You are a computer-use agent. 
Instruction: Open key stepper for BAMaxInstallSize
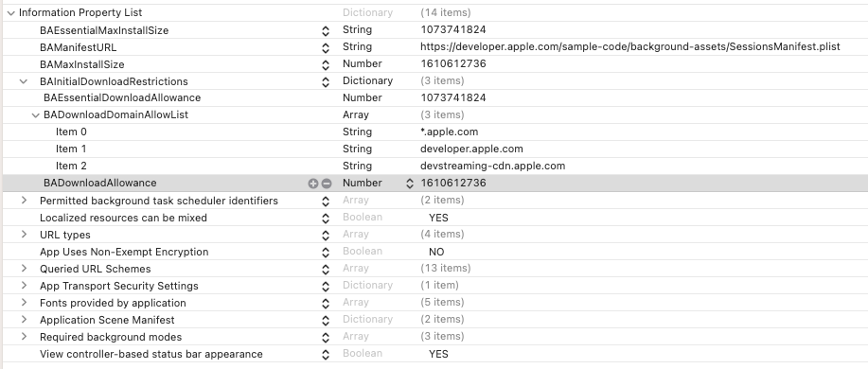click(326, 64)
